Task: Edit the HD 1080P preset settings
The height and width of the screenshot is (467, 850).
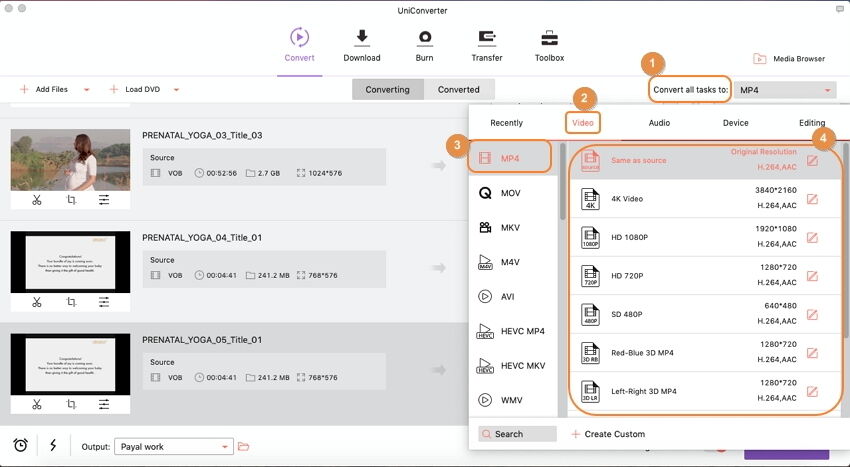Action: 812,238
